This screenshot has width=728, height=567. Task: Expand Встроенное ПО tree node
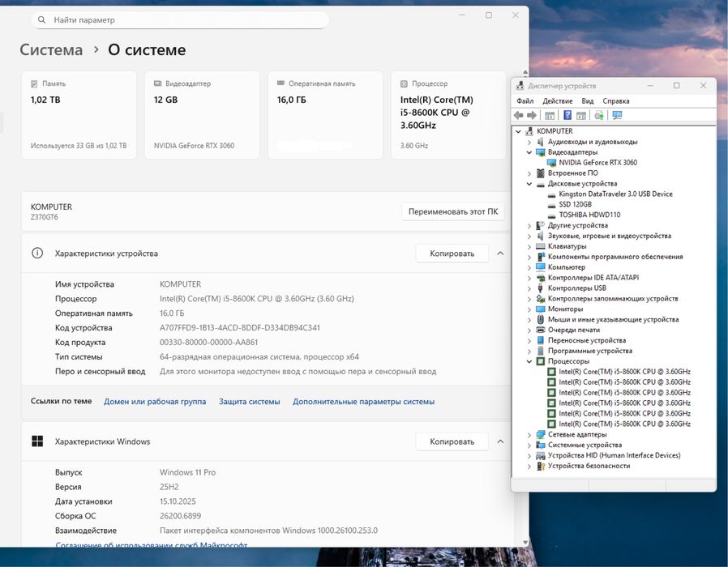coord(529,173)
